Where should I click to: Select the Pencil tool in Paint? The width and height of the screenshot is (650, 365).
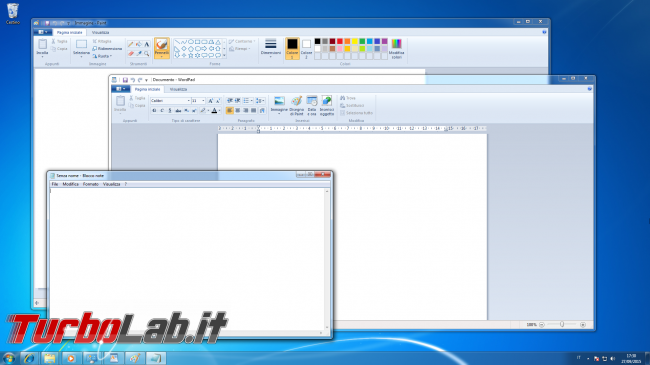coord(131,44)
